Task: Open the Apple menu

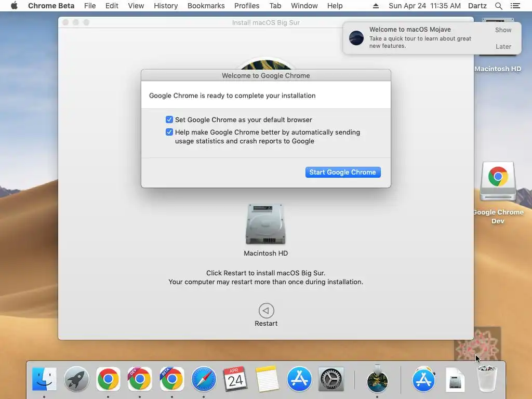Action: point(14,6)
